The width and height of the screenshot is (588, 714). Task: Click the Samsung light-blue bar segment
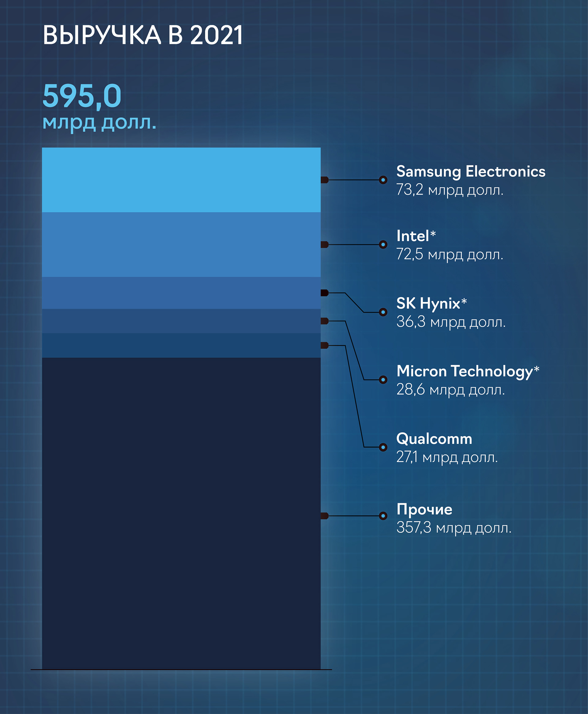coord(181,180)
